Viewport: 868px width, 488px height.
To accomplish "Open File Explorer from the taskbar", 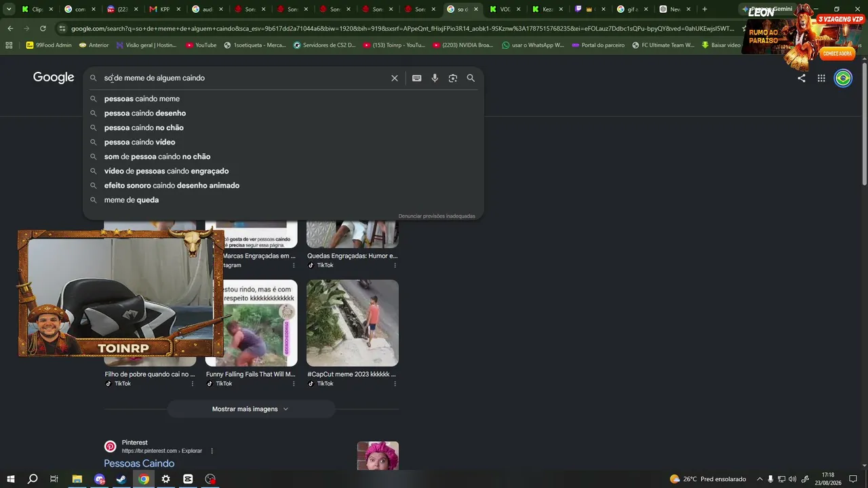I will point(77,479).
